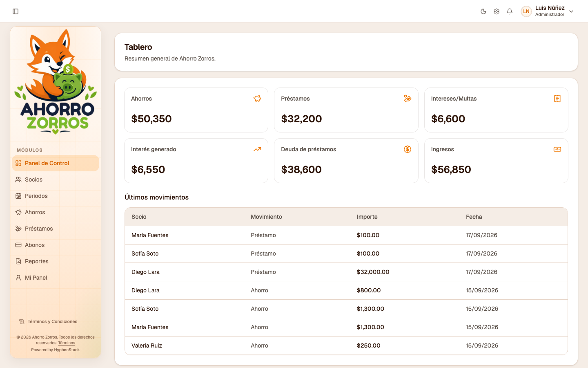The image size is (588, 368).
Task: Click the HyphenStack link
Action: [67, 350]
